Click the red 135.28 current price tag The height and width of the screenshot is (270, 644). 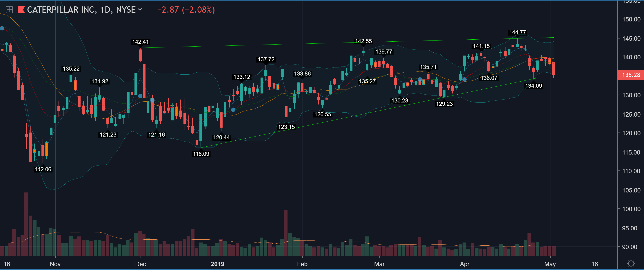pyautogui.click(x=631, y=75)
